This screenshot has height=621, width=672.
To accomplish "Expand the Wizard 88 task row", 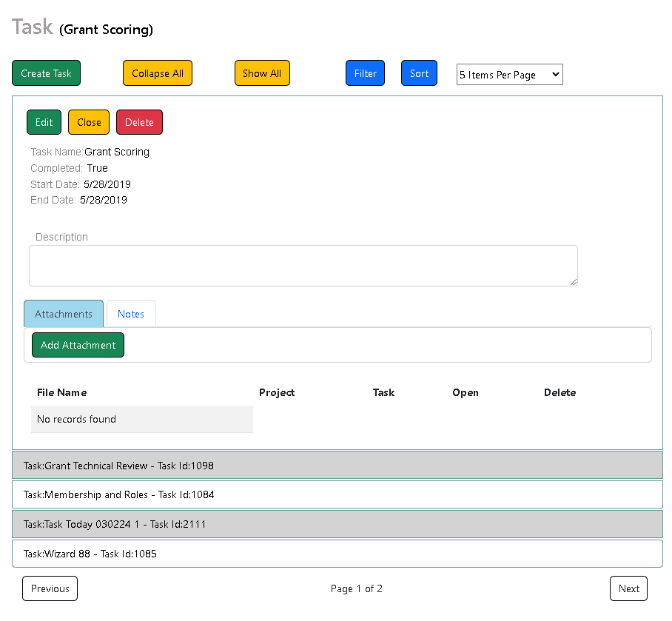I will pyautogui.click(x=337, y=554).
